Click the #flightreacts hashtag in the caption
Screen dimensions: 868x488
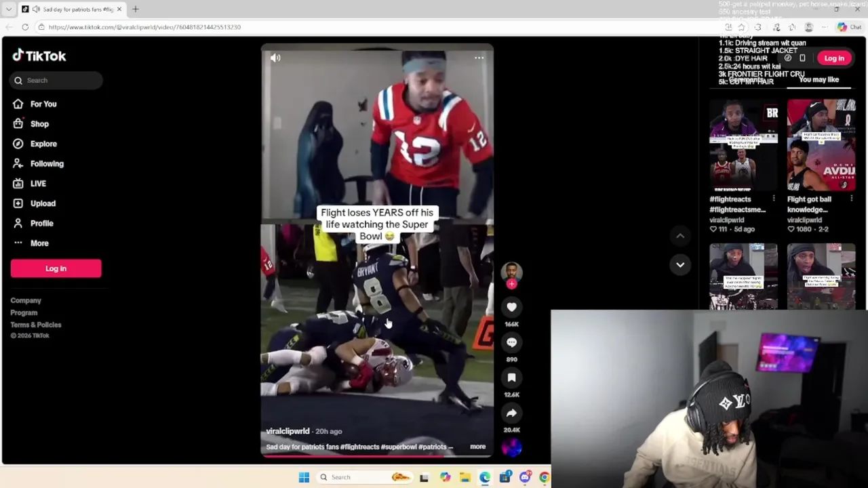coord(359,447)
